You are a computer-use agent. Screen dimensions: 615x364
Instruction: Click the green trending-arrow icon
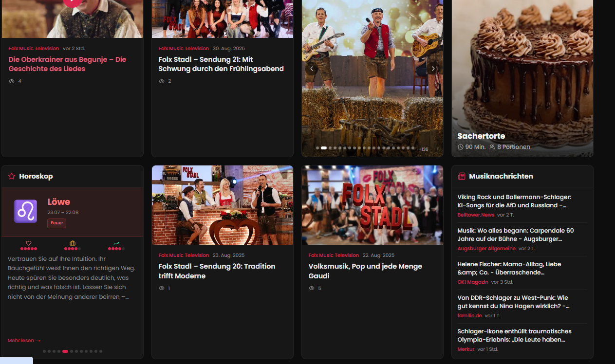pos(116,243)
